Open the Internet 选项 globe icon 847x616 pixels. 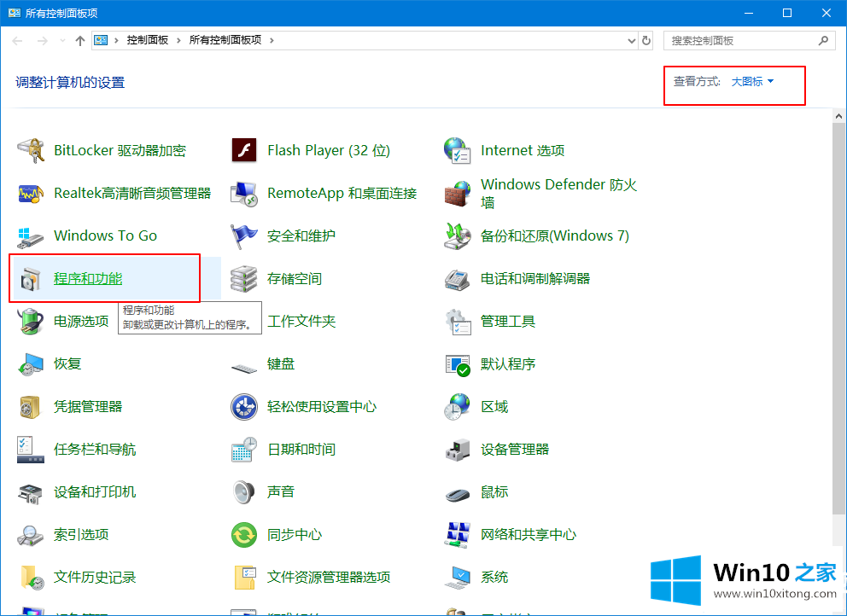coord(458,150)
